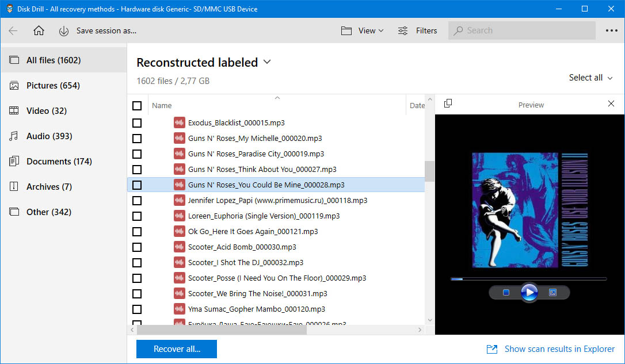Go back using the back arrow

pos(13,30)
